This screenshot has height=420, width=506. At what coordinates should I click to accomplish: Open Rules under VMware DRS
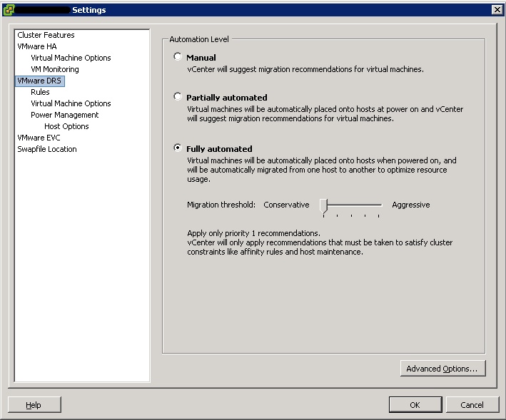tap(40, 92)
